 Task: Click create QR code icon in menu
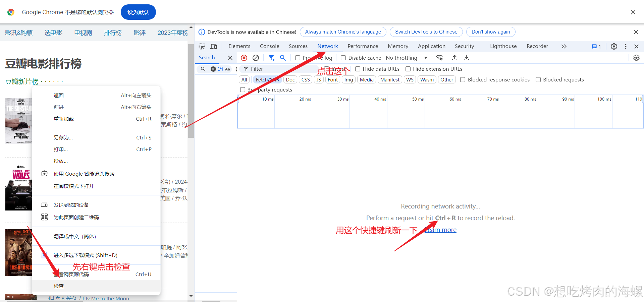pyautogui.click(x=44, y=217)
